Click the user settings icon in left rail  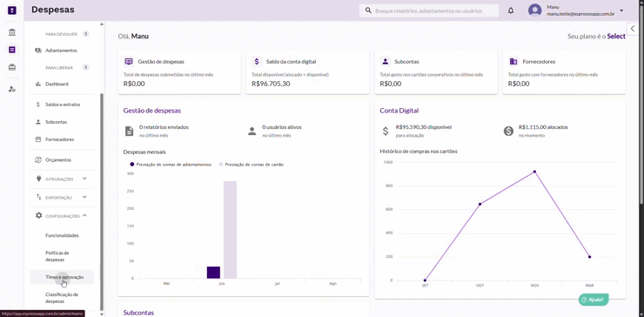[12, 89]
